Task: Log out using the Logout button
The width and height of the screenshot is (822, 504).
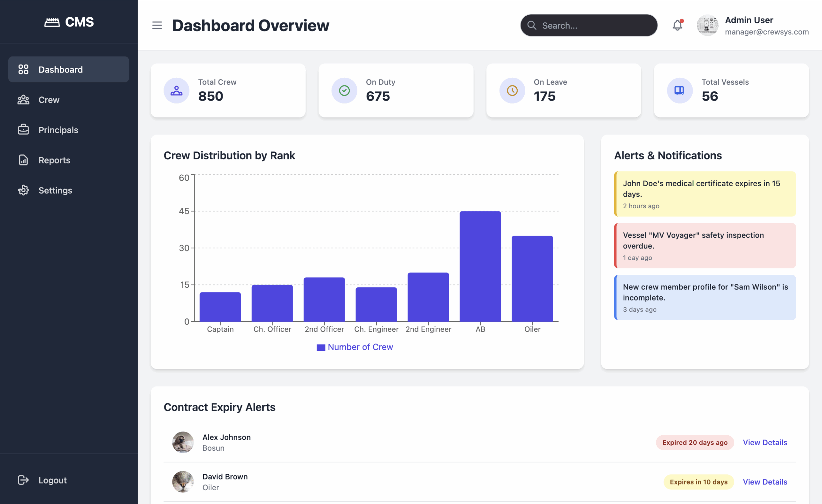Action: point(52,480)
